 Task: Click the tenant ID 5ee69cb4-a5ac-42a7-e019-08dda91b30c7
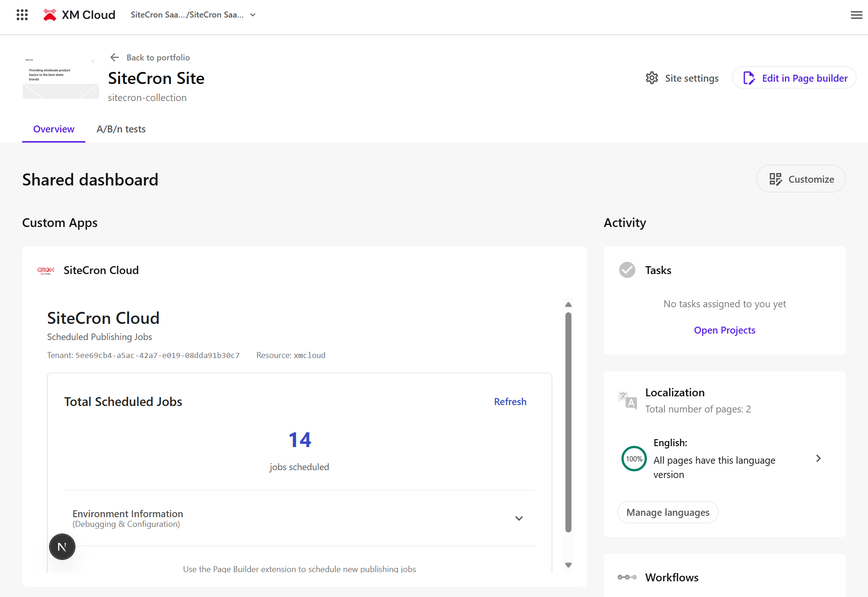(x=157, y=355)
